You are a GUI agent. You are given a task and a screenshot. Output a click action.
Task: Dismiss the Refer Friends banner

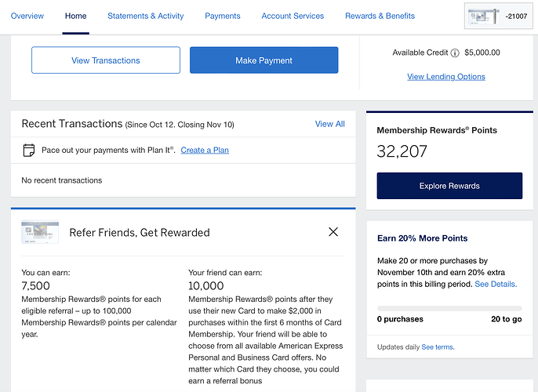point(333,232)
